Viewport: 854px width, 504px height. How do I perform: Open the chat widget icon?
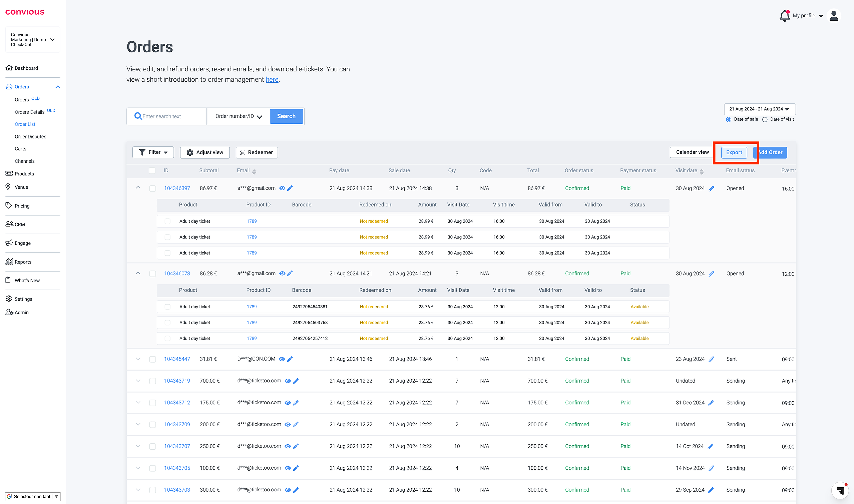pos(840,490)
